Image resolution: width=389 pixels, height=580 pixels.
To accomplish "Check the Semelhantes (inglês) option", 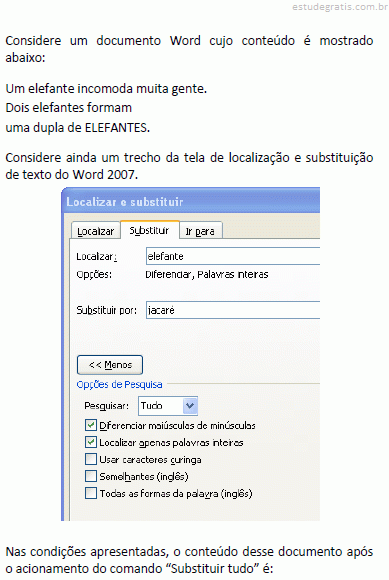I will coord(91,476).
